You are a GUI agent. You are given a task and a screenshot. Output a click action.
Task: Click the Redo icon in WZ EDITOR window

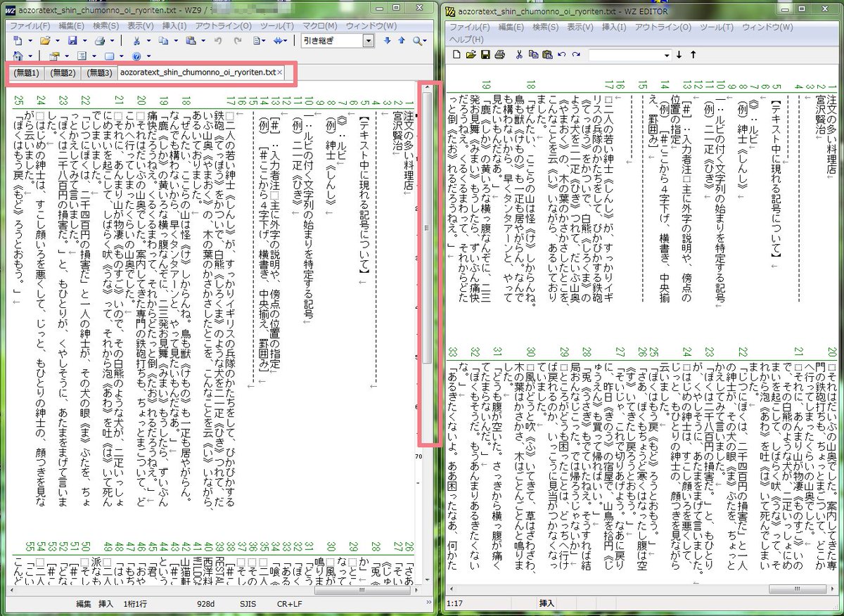click(x=577, y=55)
